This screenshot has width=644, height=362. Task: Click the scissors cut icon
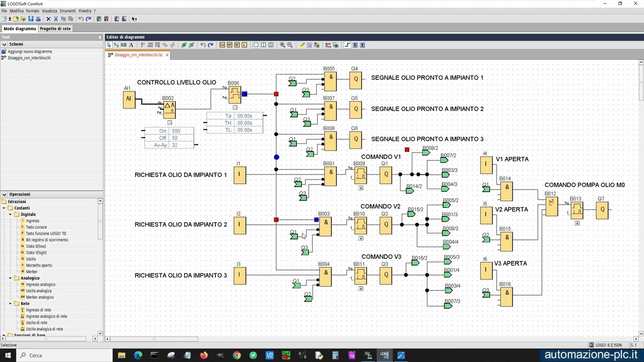click(56, 19)
